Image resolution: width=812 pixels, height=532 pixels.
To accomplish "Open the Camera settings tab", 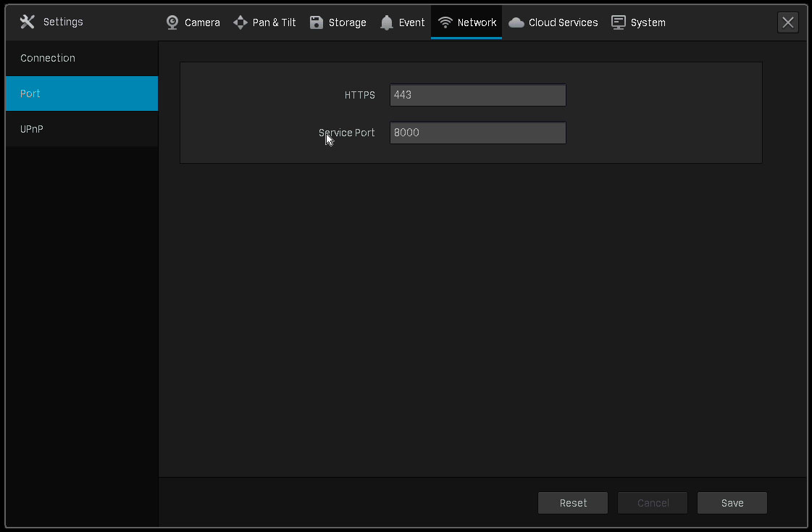I will tap(193, 22).
